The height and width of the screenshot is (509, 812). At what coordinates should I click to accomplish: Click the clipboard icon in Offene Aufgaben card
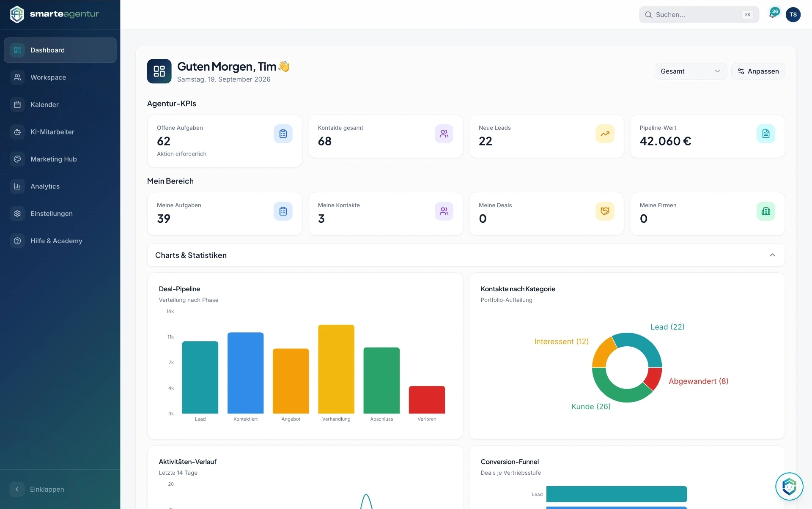(x=283, y=134)
